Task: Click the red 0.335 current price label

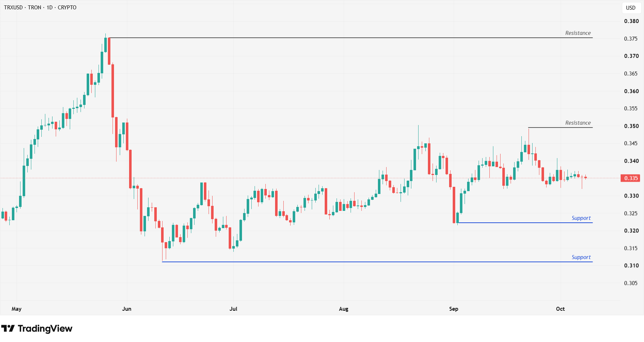Action: [631, 178]
